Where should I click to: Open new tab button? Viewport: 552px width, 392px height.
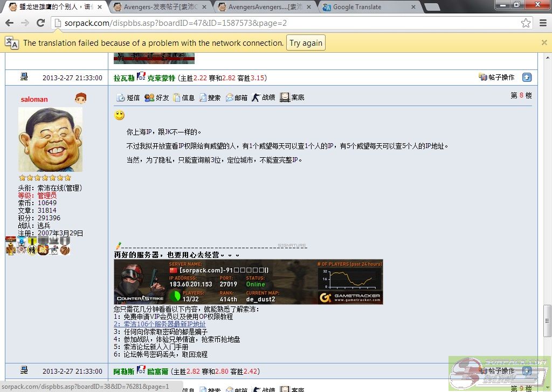[432, 7]
